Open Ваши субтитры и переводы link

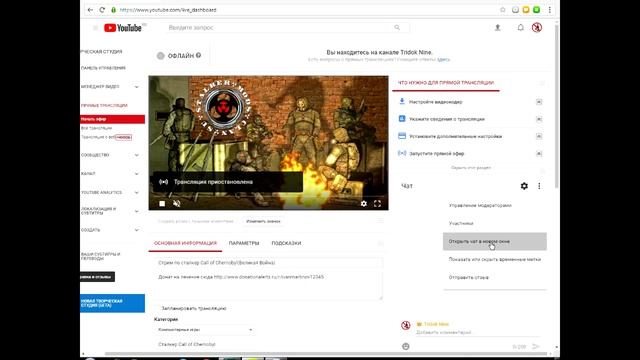[x=100, y=256]
